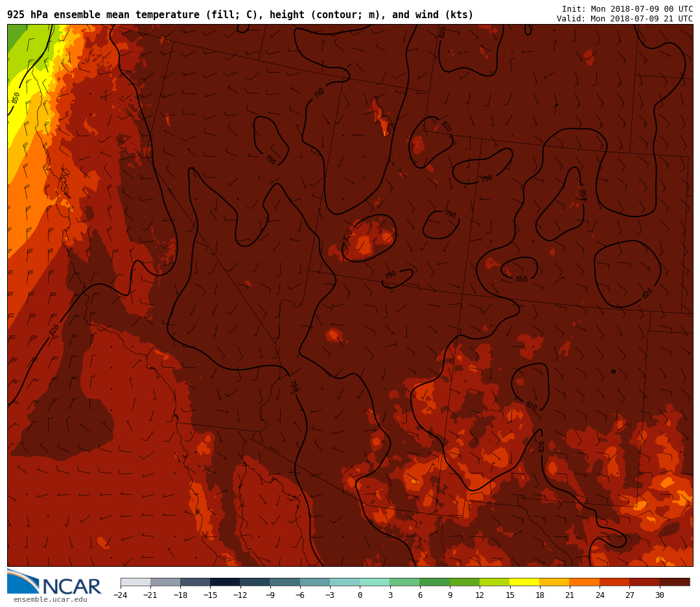700x607 pixels.
Task: Click the Init: Mon 2018-07-09 00 UTC text
Action: click(627, 9)
